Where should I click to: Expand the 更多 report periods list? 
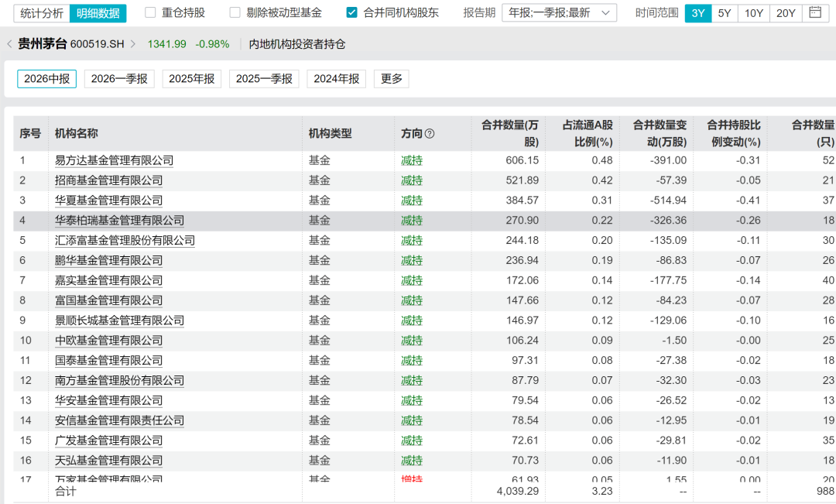(x=392, y=79)
